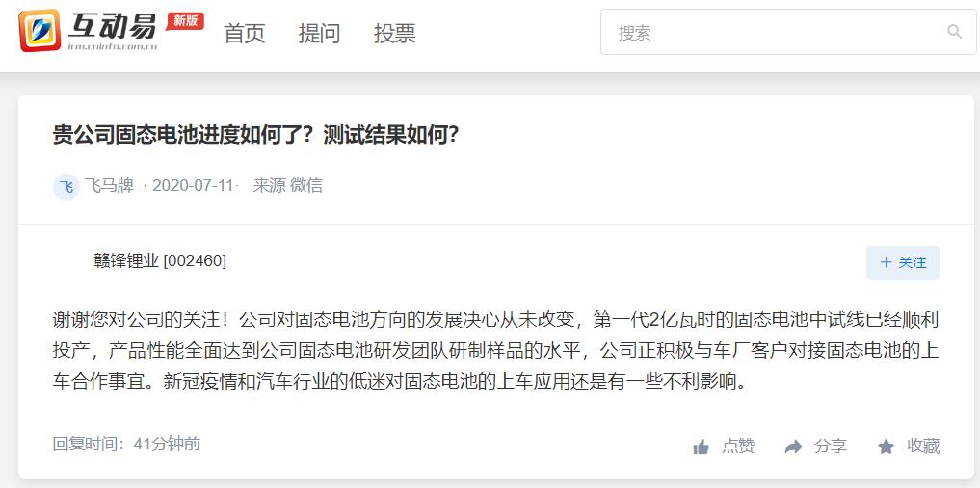Click the share arrow icon
This screenshot has height=488, width=980.
pyautogui.click(x=793, y=447)
